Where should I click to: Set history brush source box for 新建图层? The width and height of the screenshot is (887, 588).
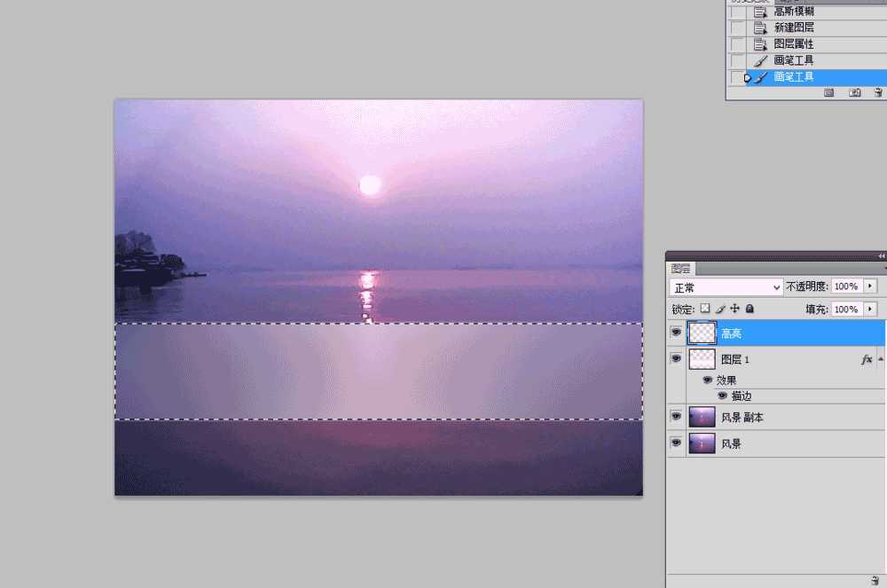pos(738,27)
